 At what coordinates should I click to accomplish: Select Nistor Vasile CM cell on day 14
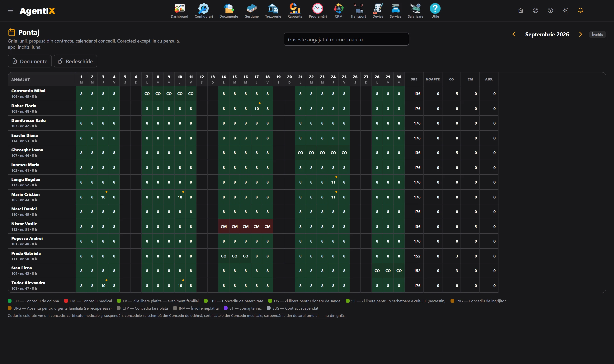tap(224, 226)
